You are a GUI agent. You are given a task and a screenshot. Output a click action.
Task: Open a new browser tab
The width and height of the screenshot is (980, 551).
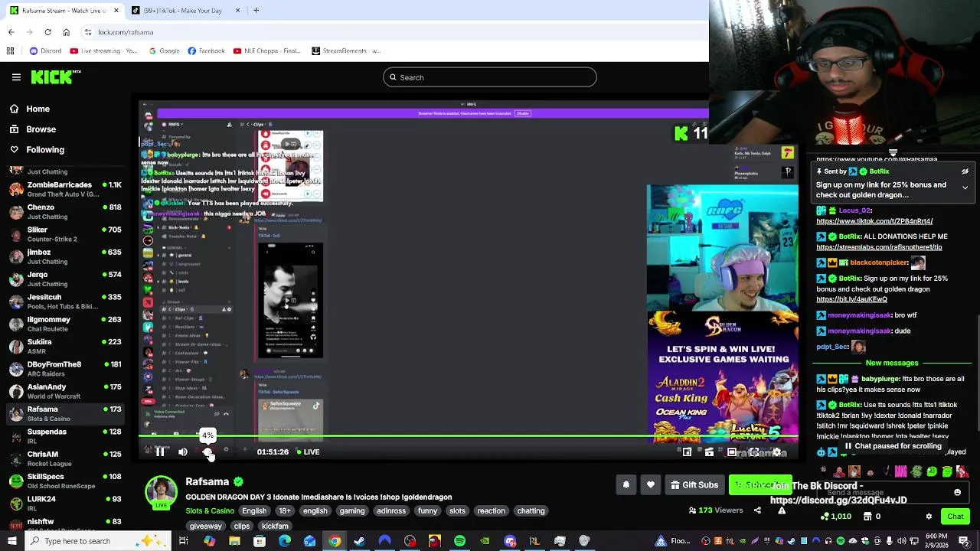256,11
